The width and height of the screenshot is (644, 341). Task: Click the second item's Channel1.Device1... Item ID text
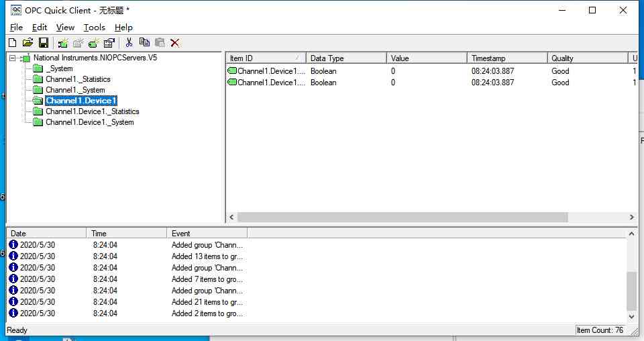click(x=272, y=82)
